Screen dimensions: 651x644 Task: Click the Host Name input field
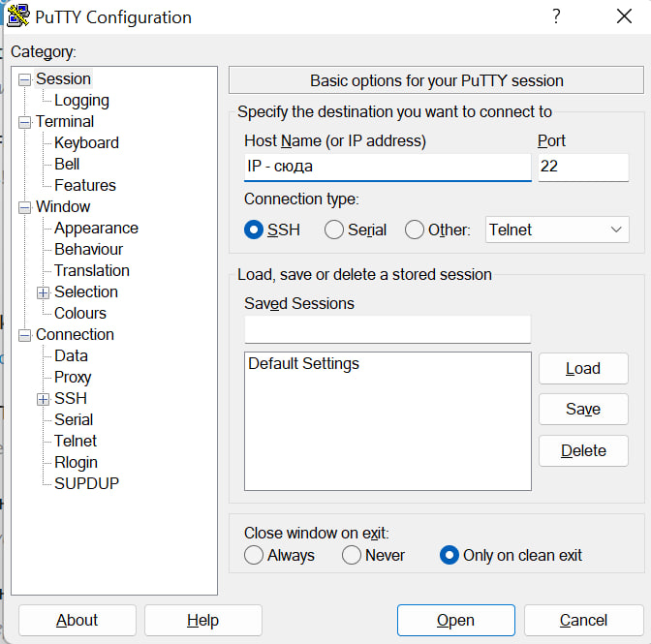click(x=387, y=167)
